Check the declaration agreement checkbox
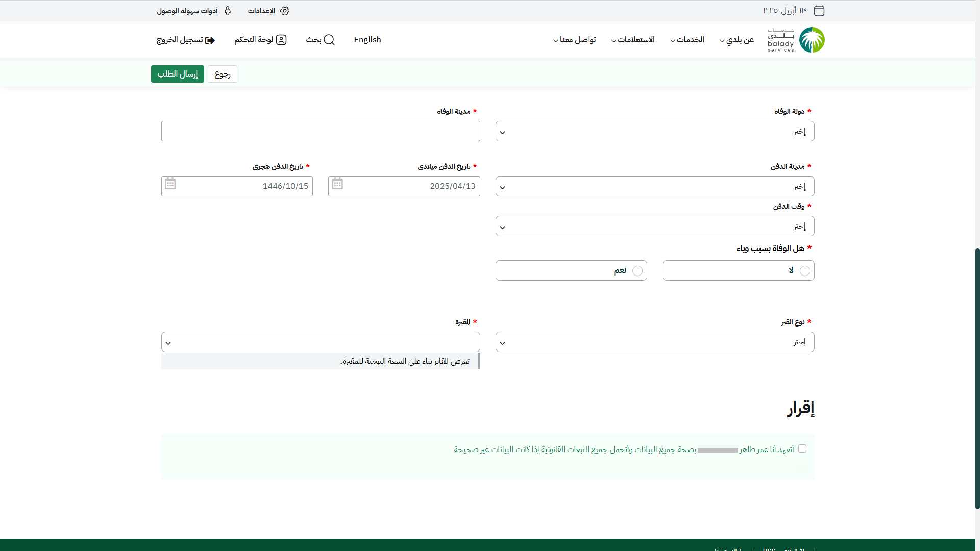Screen dimensions: 980x551 point(802,448)
